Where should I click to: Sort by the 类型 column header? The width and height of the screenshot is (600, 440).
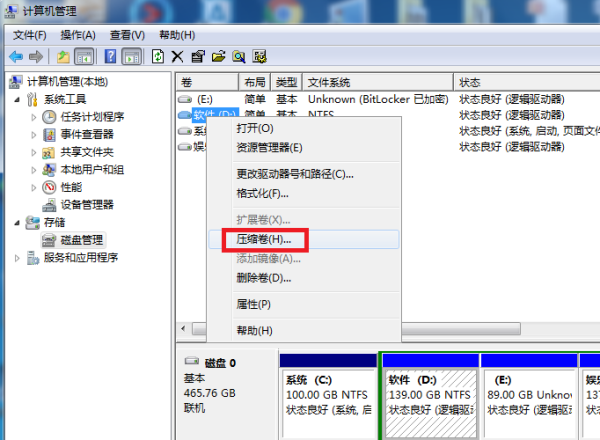pos(287,82)
